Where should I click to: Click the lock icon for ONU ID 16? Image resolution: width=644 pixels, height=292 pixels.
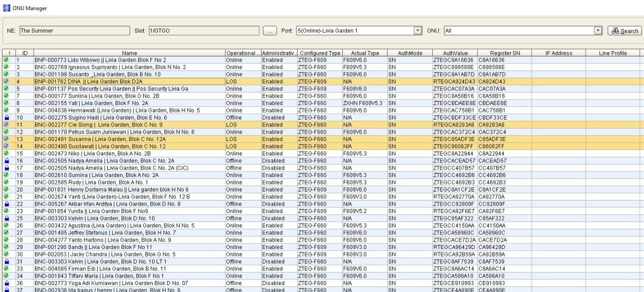click(6, 160)
